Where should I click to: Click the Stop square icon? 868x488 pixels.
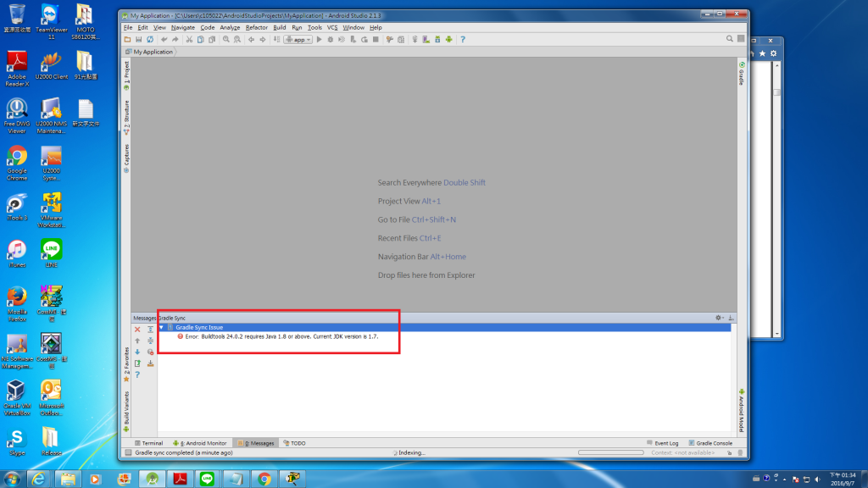[x=376, y=39]
